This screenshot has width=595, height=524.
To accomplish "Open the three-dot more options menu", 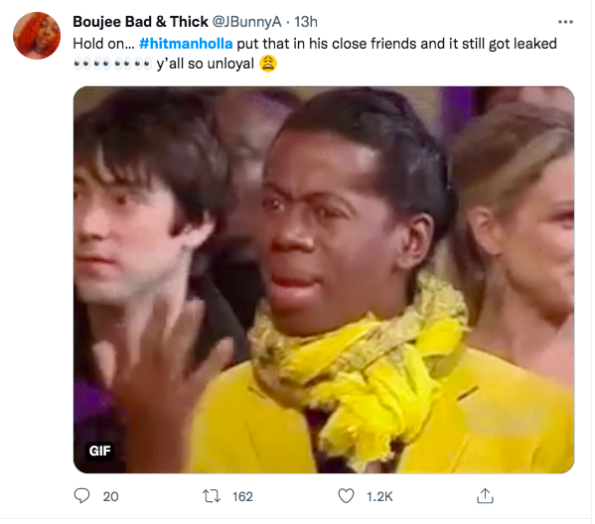I will 565,22.
